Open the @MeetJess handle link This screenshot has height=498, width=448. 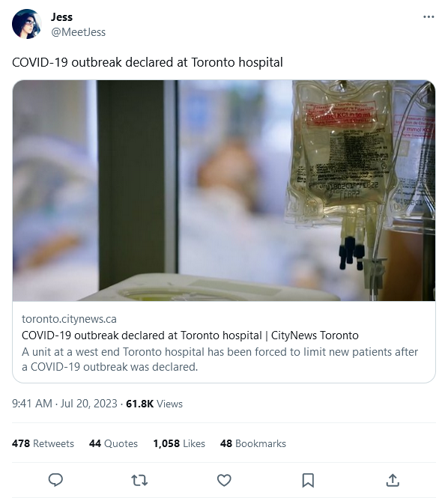coord(78,32)
